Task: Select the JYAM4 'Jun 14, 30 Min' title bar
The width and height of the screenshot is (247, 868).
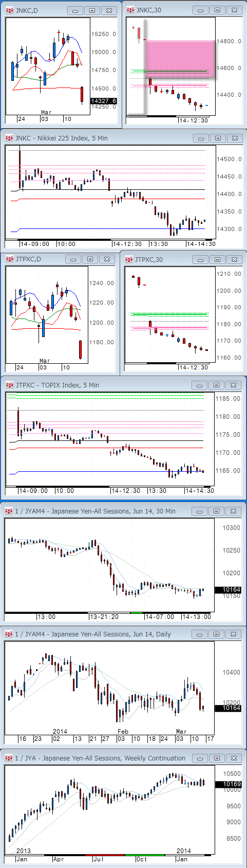Action: [x=96, y=511]
